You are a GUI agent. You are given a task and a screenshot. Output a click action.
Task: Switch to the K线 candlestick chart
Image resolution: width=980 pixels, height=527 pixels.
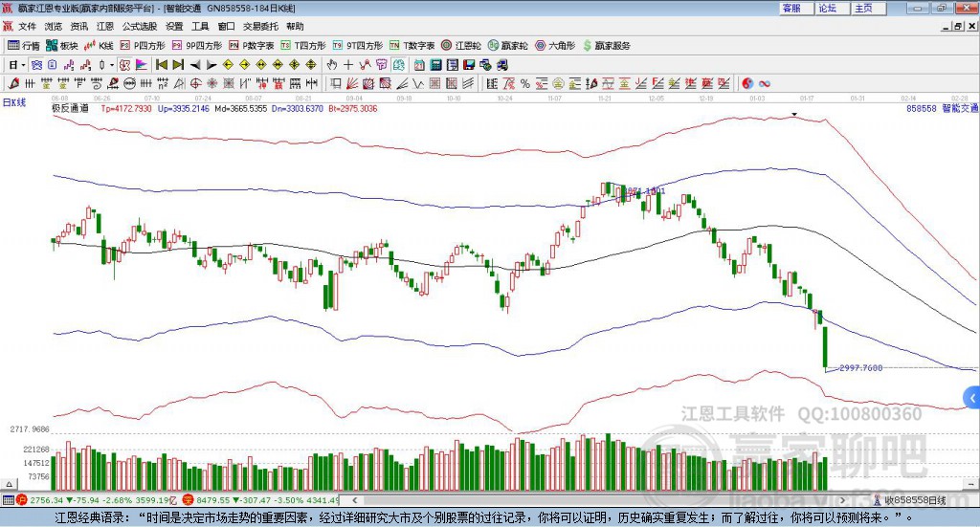(x=99, y=46)
